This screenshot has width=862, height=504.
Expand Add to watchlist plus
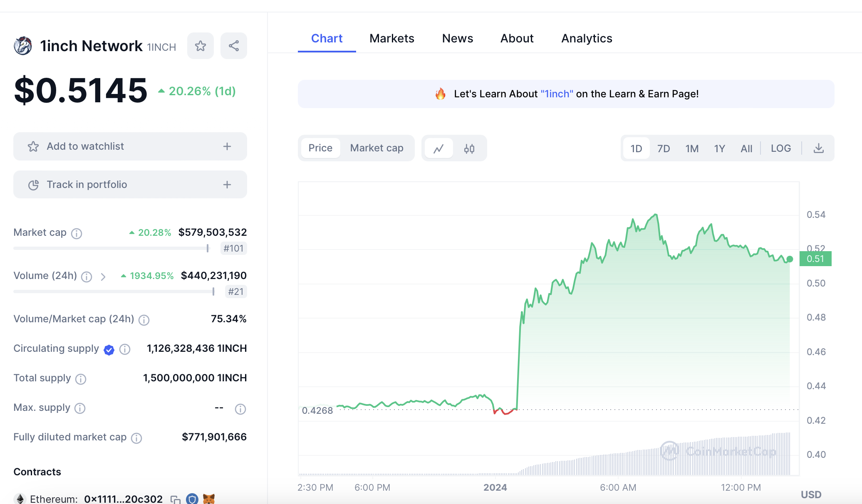(x=227, y=146)
